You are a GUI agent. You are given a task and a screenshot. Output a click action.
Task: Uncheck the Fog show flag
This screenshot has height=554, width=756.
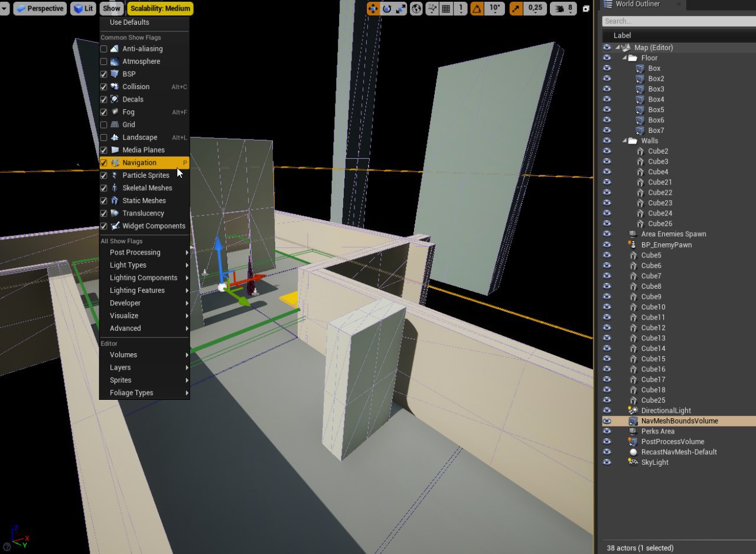[x=104, y=112]
